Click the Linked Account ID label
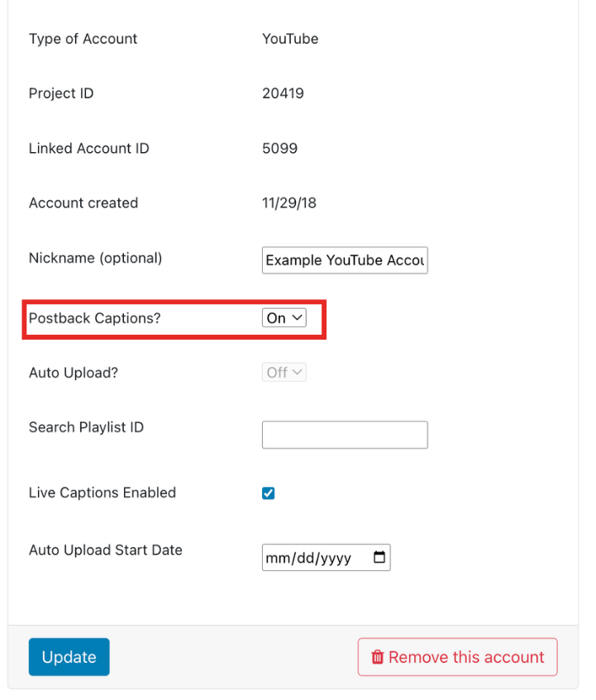Viewport: 596px width, 700px height. (x=88, y=148)
